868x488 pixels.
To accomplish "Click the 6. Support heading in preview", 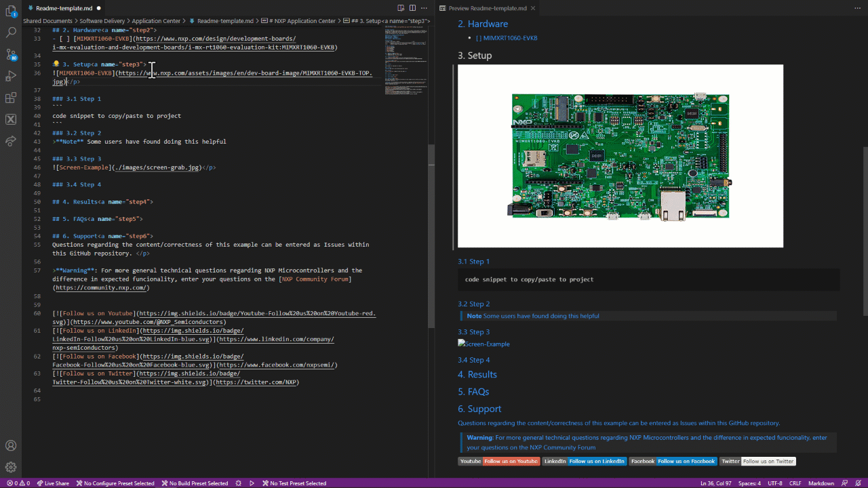I will click(x=479, y=409).
